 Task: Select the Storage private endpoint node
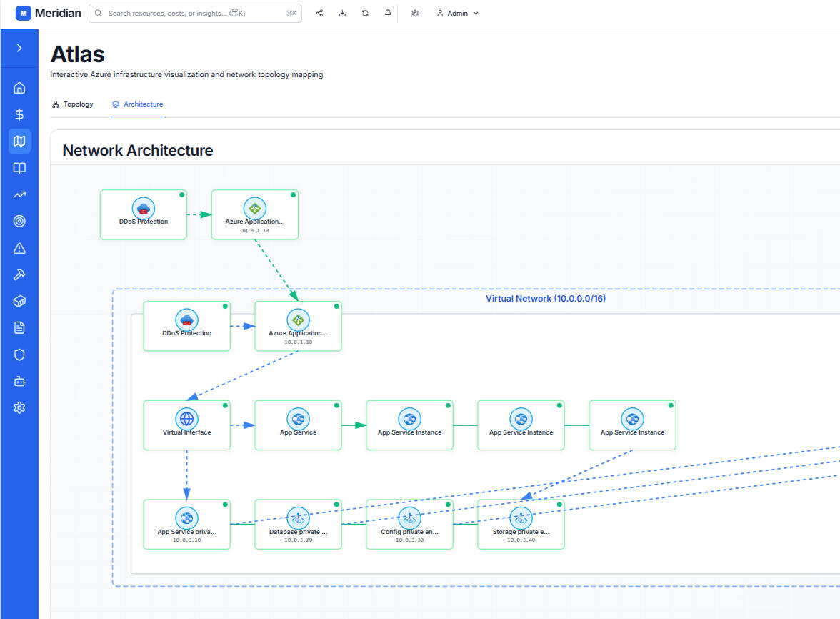[521, 525]
